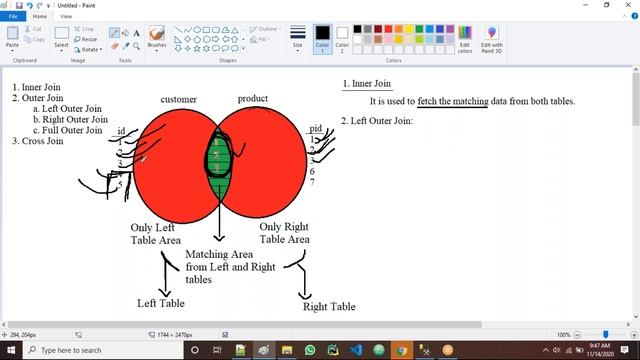
Task: Choose the Five-point star shape
Action: [x=197, y=49]
